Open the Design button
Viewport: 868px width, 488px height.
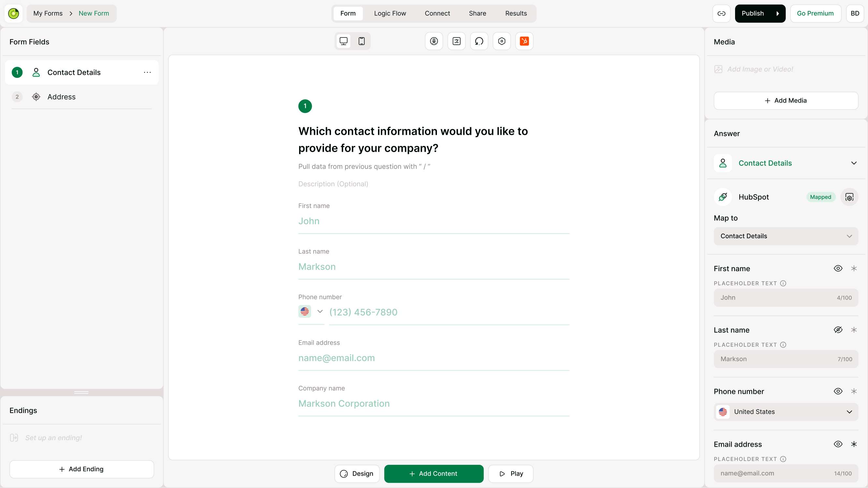(x=357, y=474)
